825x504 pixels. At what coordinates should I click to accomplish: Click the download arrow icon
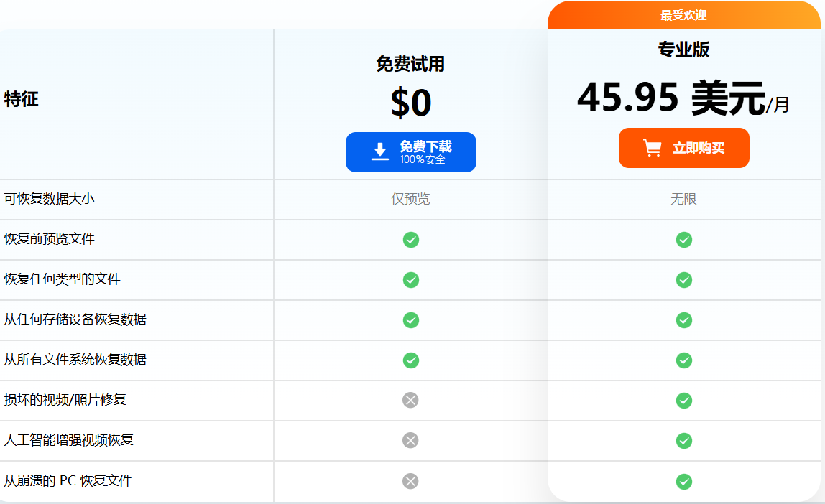[x=380, y=151]
